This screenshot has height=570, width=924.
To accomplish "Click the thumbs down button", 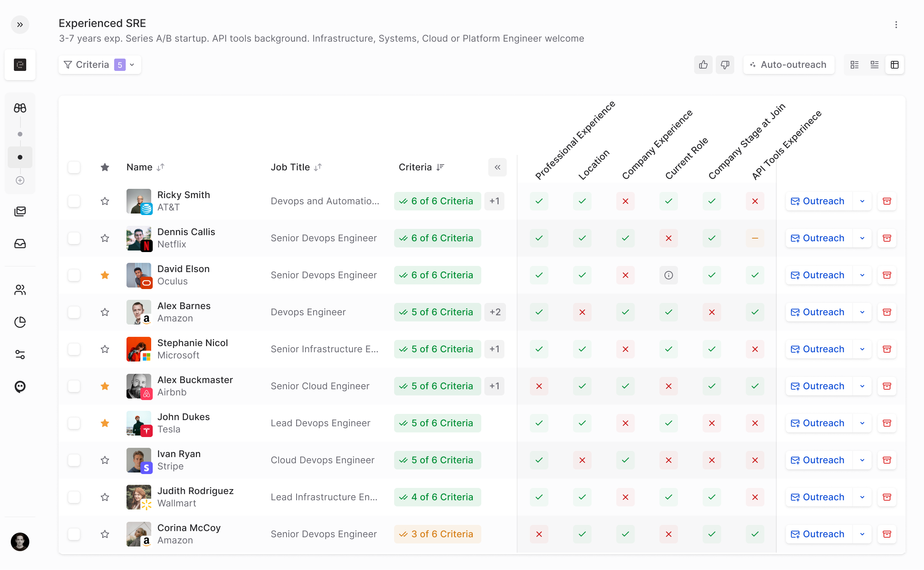I will point(725,65).
